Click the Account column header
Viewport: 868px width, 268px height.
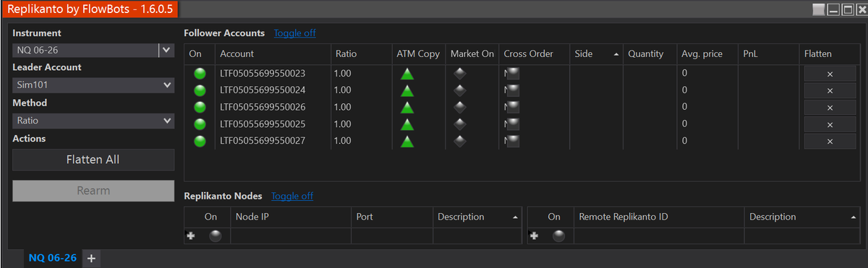click(x=273, y=53)
